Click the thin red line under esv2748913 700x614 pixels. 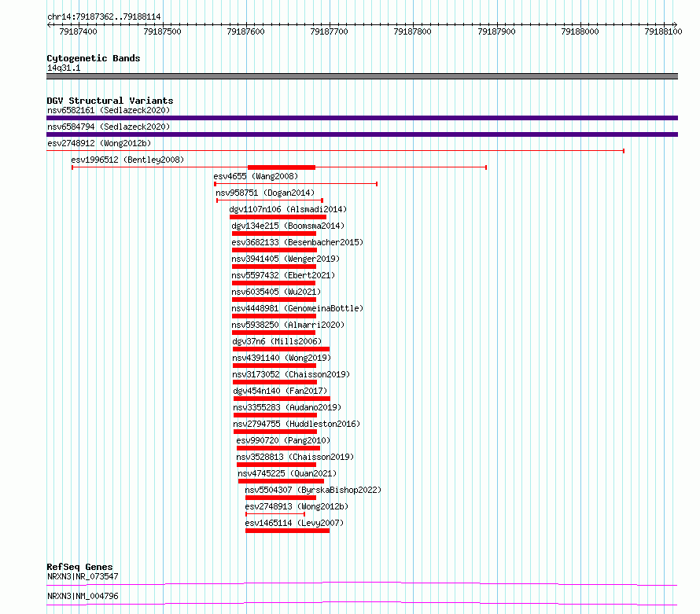tap(275, 514)
